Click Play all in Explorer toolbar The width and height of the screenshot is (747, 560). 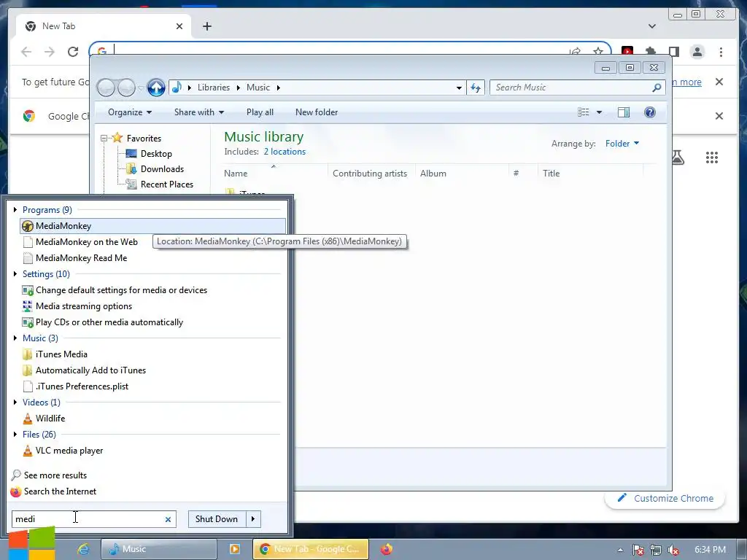(260, 112)
